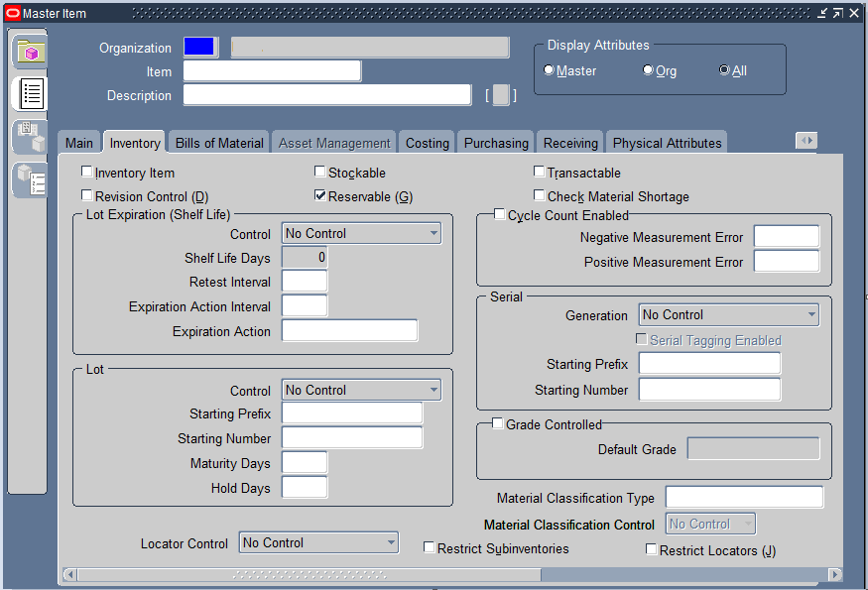Open the Purchasing tab
This screenshot has width=868, height=590.
coord(496,143)
